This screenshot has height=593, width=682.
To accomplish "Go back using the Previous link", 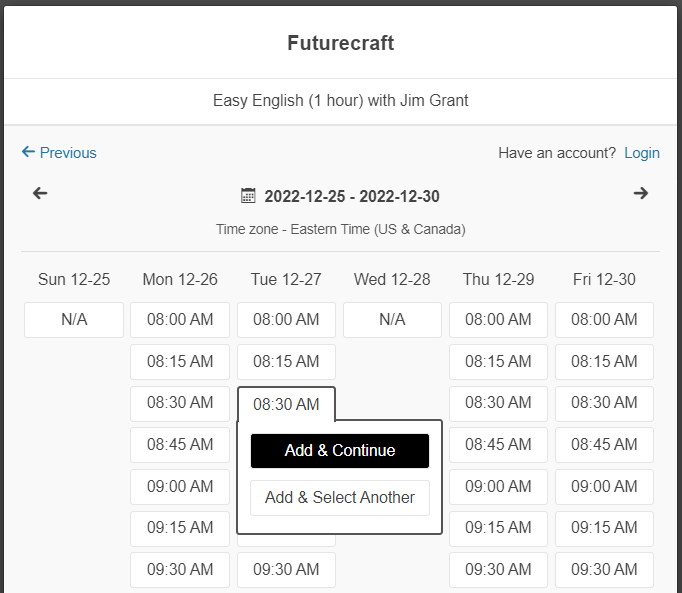I will (x=59, y=153).
